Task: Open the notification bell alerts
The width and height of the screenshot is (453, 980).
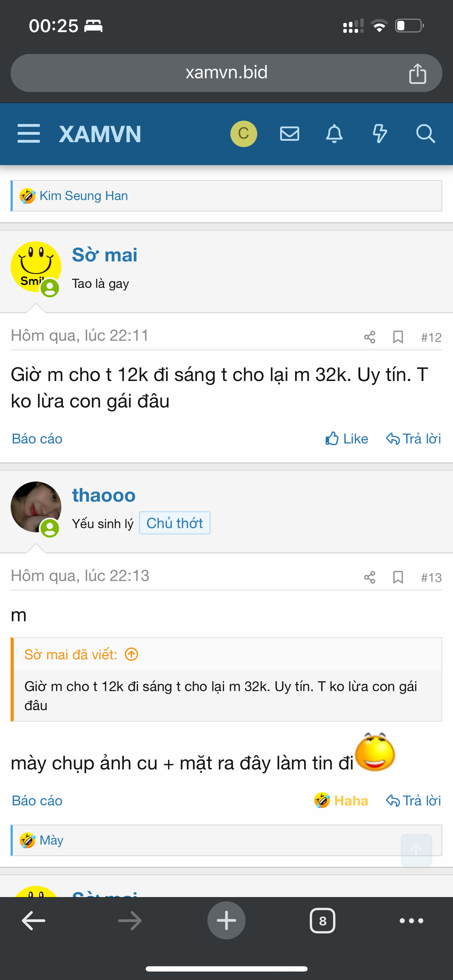Action: coord(334,134)
